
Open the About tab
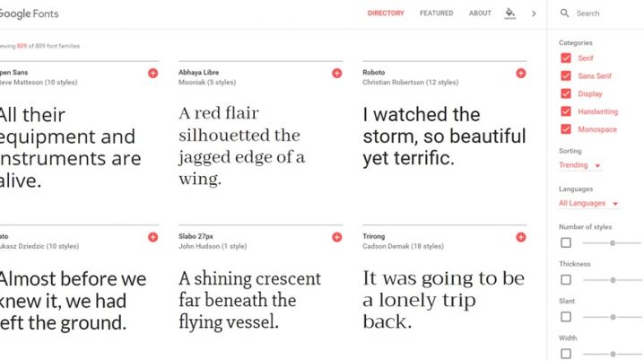pos(480,13)
